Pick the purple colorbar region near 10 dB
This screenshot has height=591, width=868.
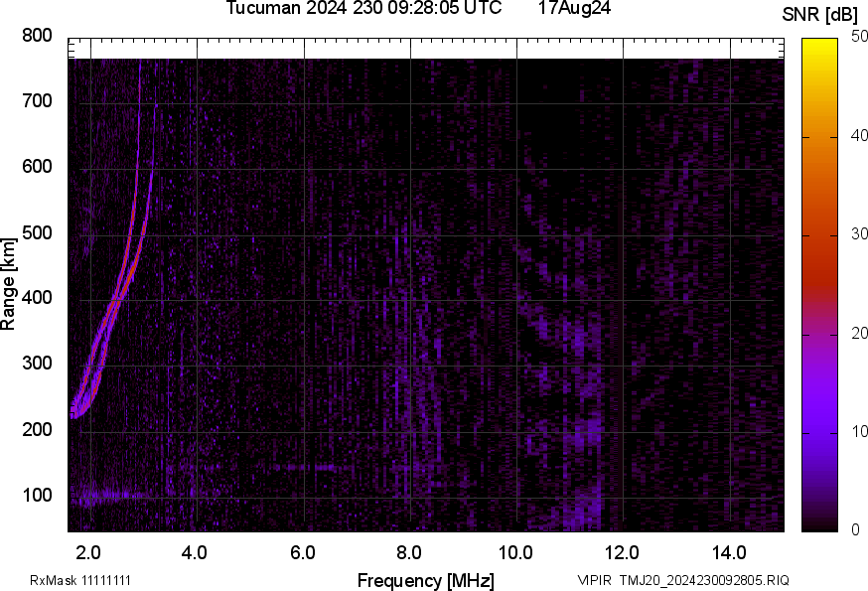tap(820, 432)
